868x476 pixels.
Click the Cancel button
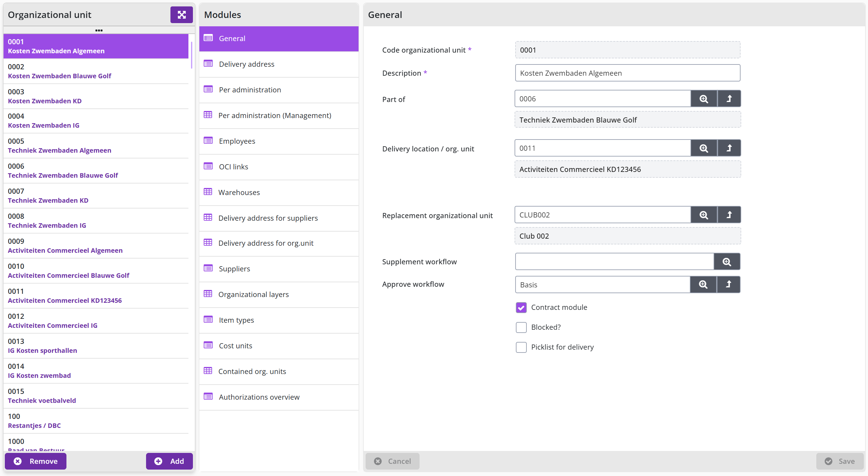(392, 461)
